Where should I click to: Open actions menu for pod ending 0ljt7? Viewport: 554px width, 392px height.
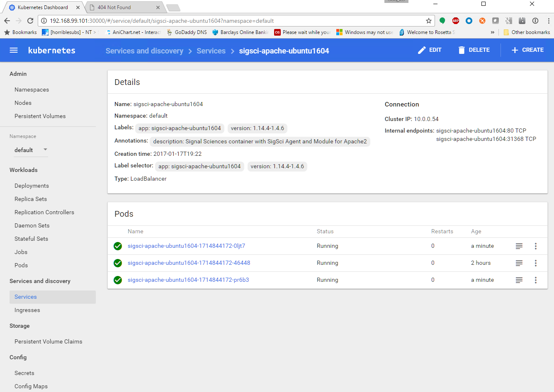coord(536,246)
